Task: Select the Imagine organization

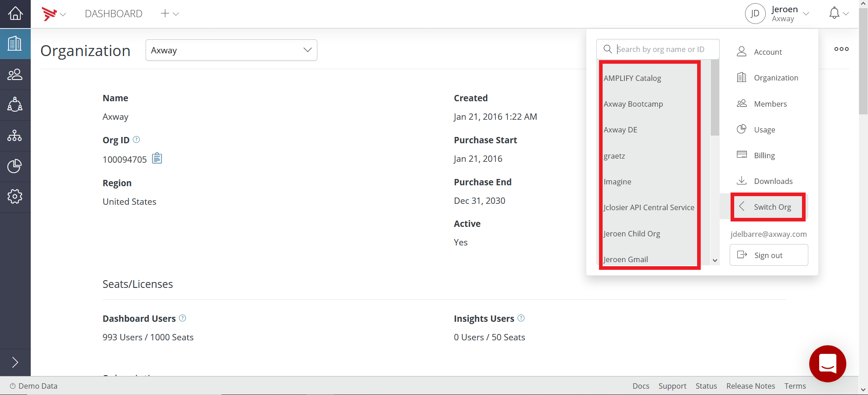Action: pos(618,182)
